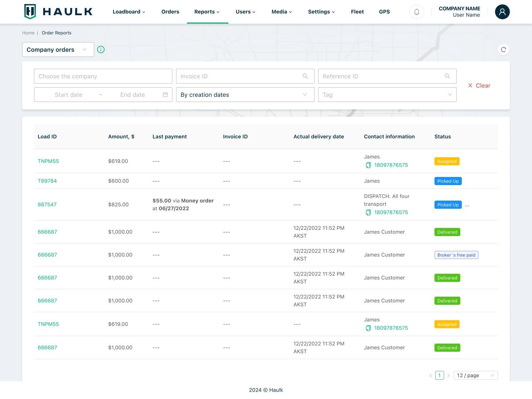Click the info icon beside Company orders
532x399 pixels.
click(101, 50)
